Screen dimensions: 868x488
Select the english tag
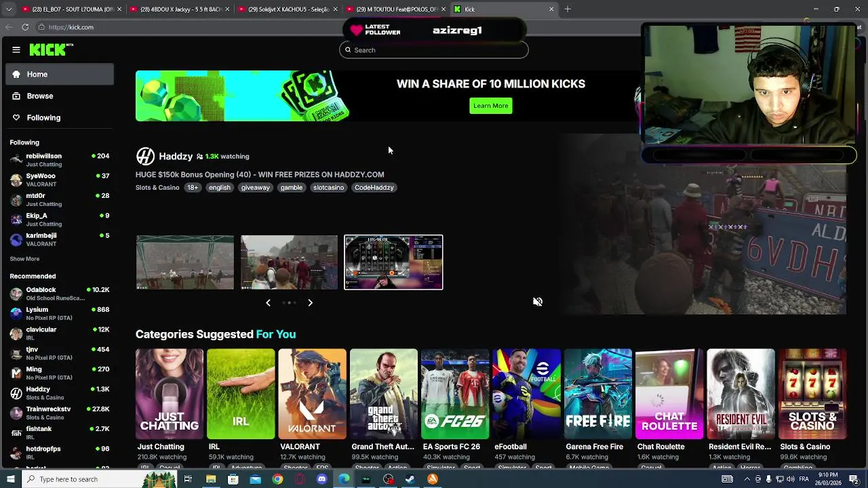220,188
